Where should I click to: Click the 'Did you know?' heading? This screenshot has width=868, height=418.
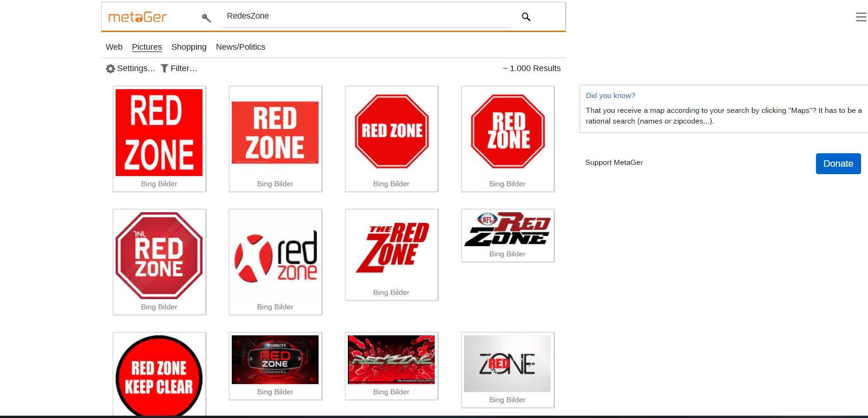(x=610, y=96)
